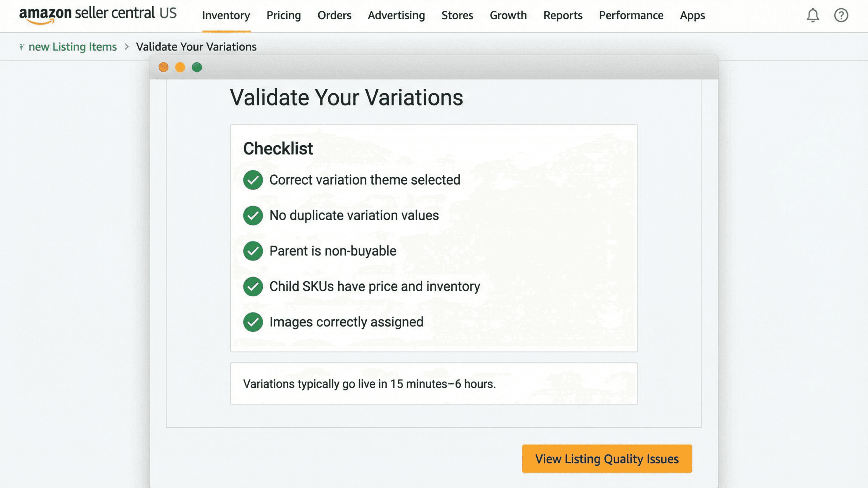Open the Advertising menu
868x488 pixels.
[x=396, y=16]
